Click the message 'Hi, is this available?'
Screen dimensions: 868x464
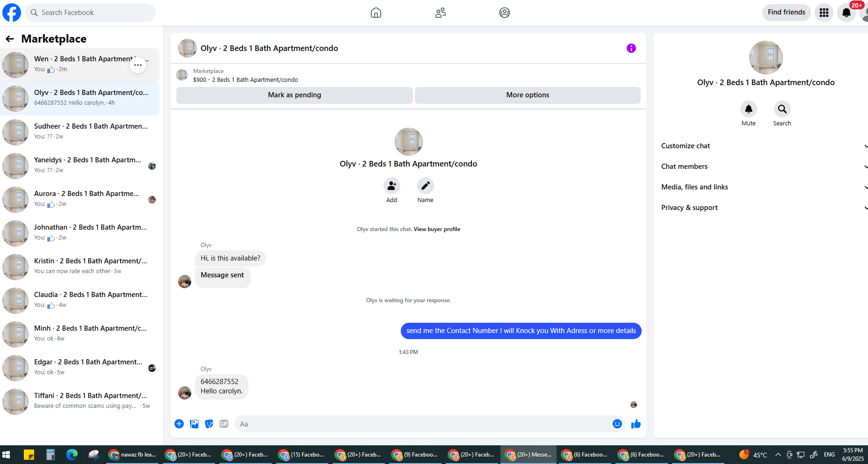click(x=231, y=258)
